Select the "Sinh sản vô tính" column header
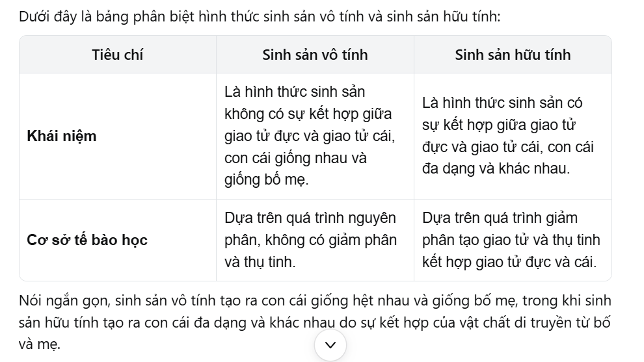This screenshot has width=644, height=362. pyautogui.click(x=315, y=55)
